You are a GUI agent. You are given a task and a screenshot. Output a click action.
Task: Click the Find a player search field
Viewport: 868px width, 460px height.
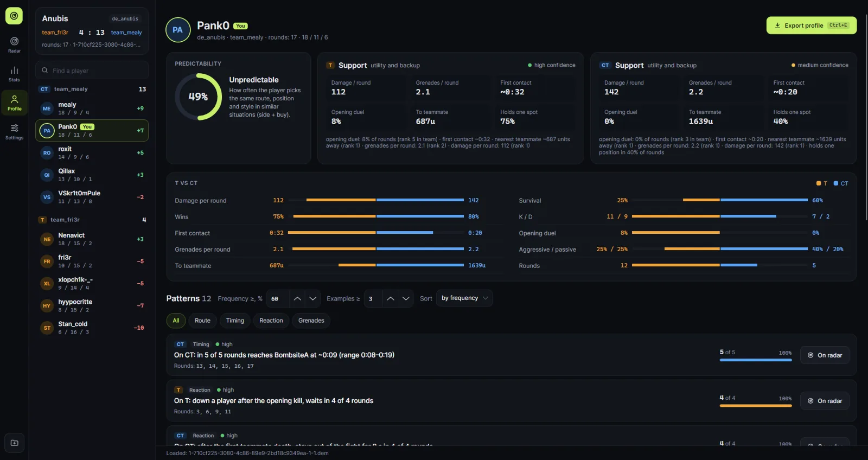click(x=92, y=71)
